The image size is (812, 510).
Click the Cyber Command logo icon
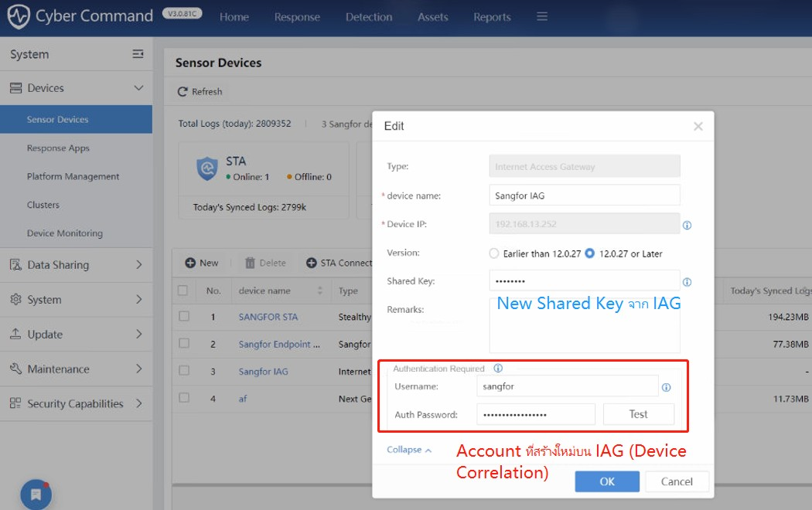point(18,16)
